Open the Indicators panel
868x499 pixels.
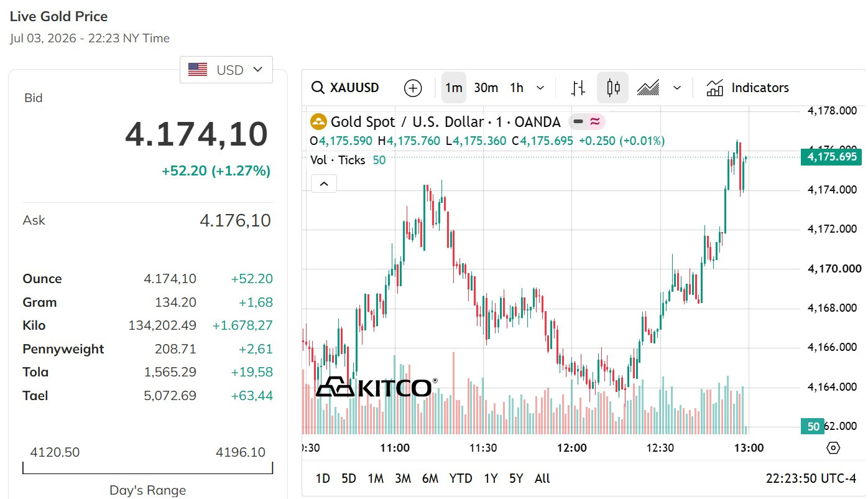pos(748,88)
